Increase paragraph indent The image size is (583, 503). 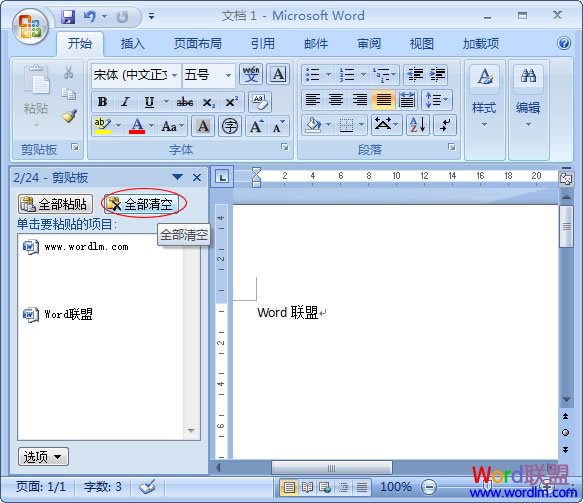pyautogui.click(x=437, y=74)
